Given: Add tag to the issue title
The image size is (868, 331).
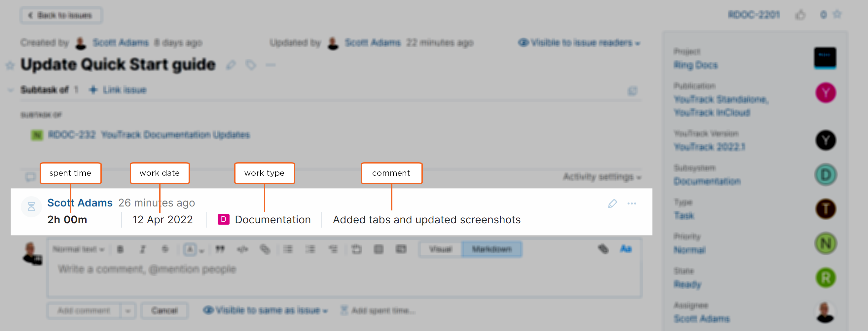Looking at the screenshot, I should tap(251, 64).
